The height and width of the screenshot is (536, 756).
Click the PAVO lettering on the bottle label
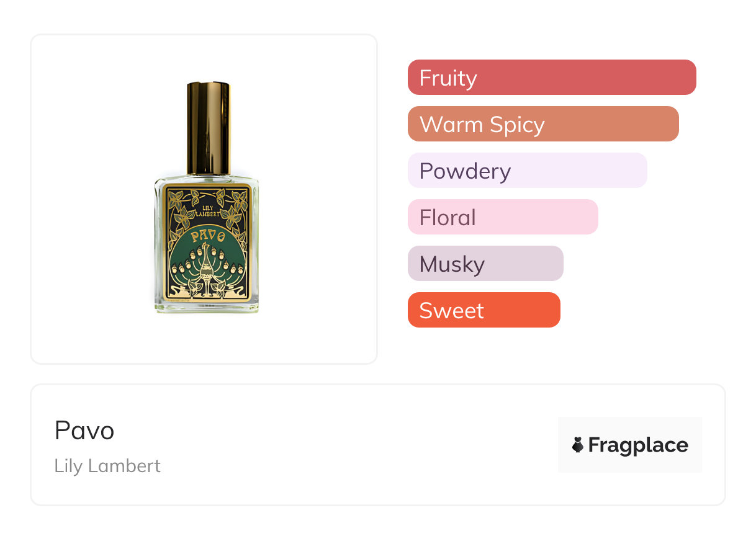(208, 235)
